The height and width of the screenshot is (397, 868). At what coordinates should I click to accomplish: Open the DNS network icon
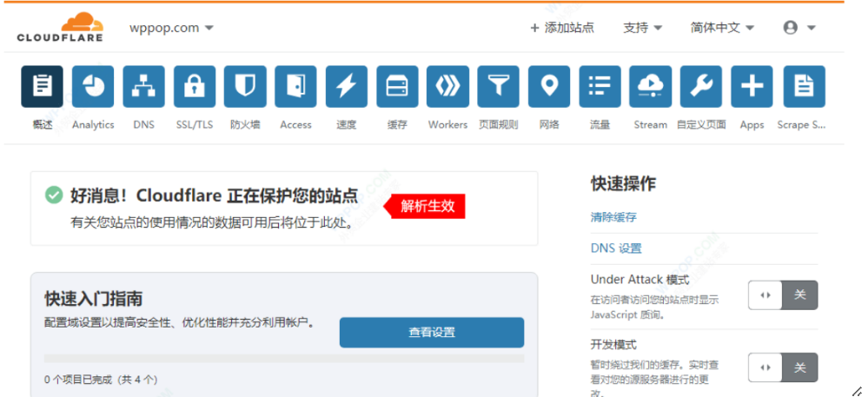tap(143, 87)
